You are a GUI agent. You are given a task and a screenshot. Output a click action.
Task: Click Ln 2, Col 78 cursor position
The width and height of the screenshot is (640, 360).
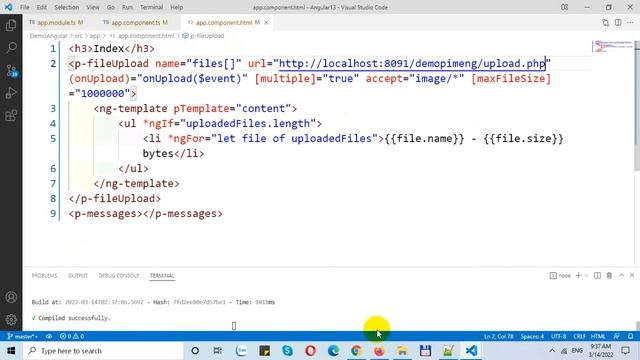coord(499,336)
